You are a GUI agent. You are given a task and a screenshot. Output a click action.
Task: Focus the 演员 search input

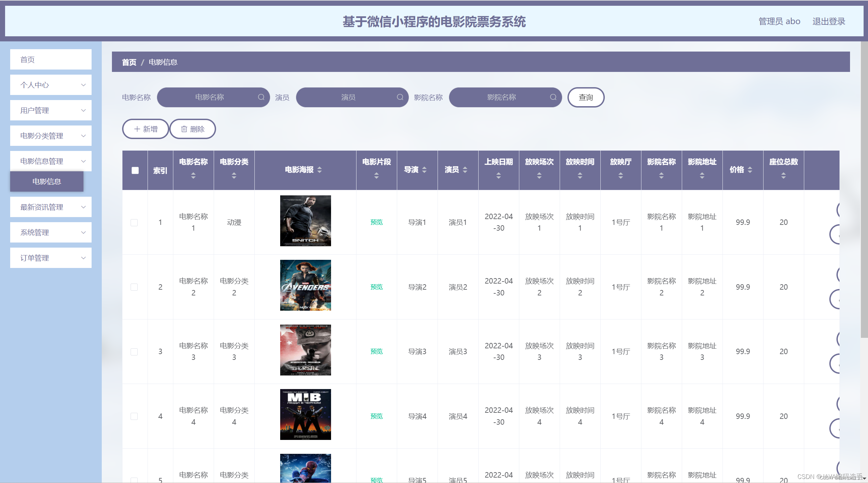[352, 97]
